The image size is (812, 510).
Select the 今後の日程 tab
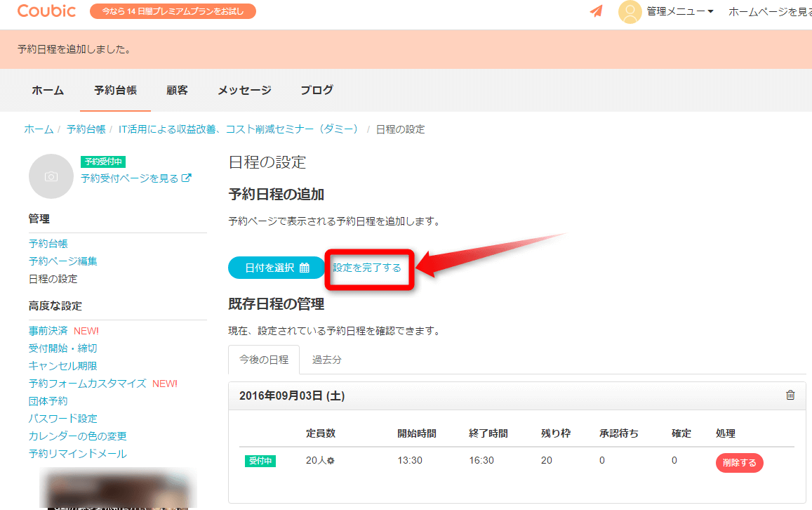pos(264,360)
